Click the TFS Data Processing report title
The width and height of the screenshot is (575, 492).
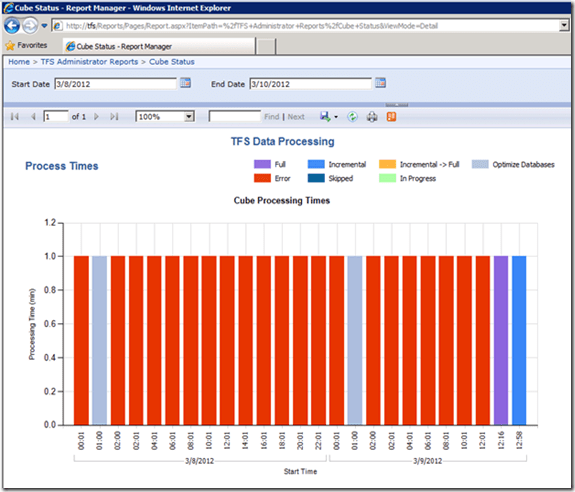pyautogui.click(x=282, y=142)
